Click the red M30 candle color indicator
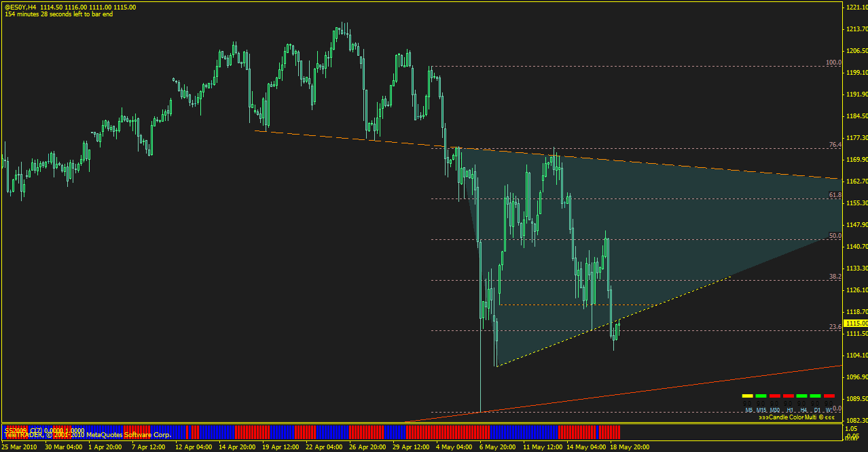 pos(774,396)
